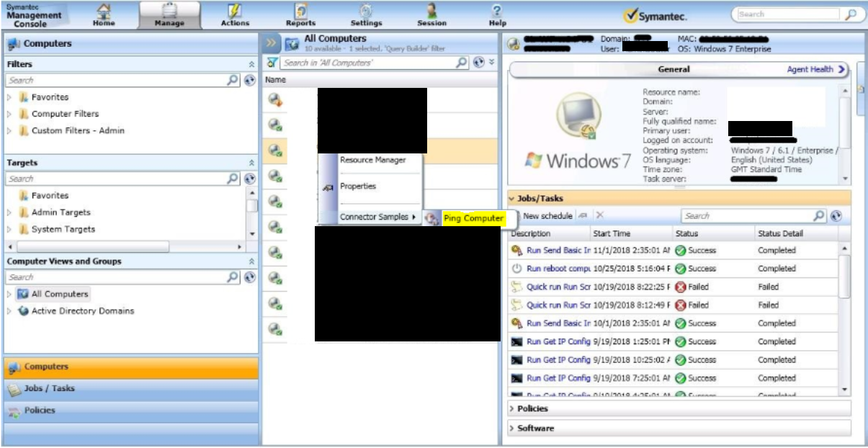Image resolution: width=868 pixels, height=448 pixels.
Task: Expand the System Targets folder
Action: (9, 230)
